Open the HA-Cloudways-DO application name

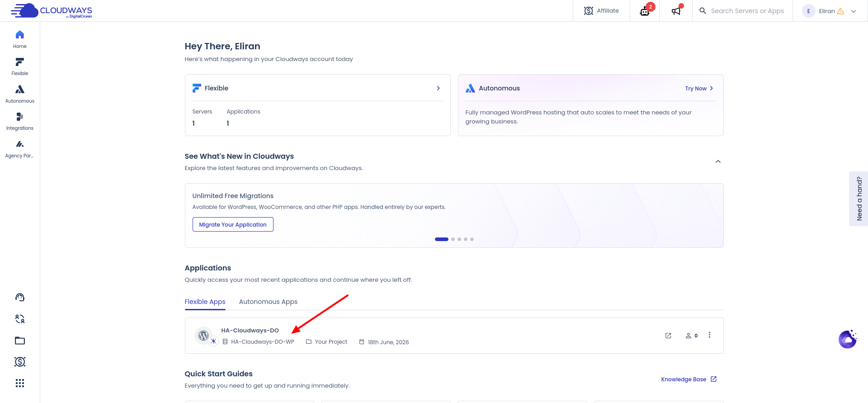click(x=250, y=331)
